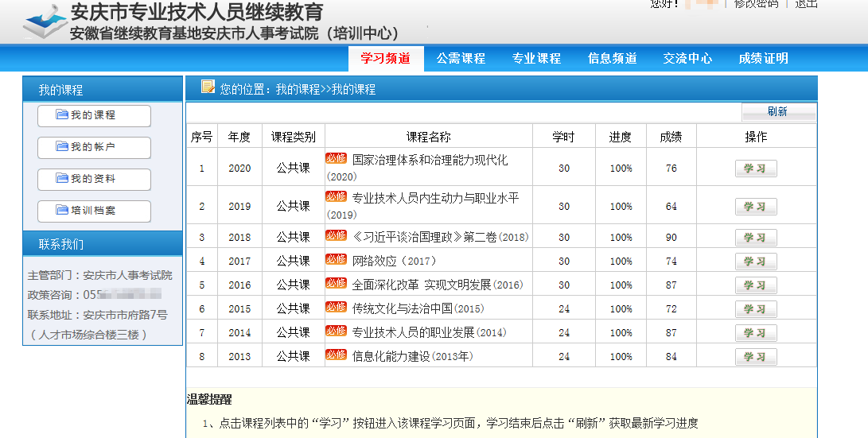Screen dimensions: 868x438
Task: Click 学习 for the 2020 course
Action: click(755, 169)
